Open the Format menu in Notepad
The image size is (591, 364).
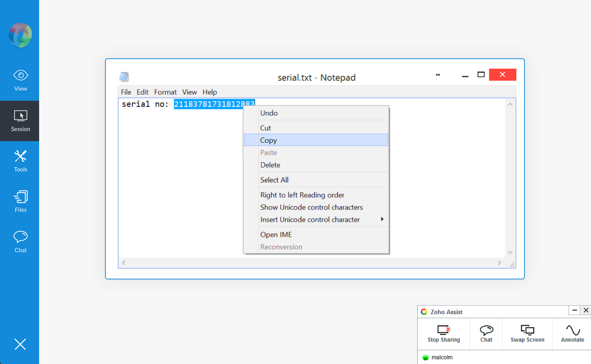[165, 92]
